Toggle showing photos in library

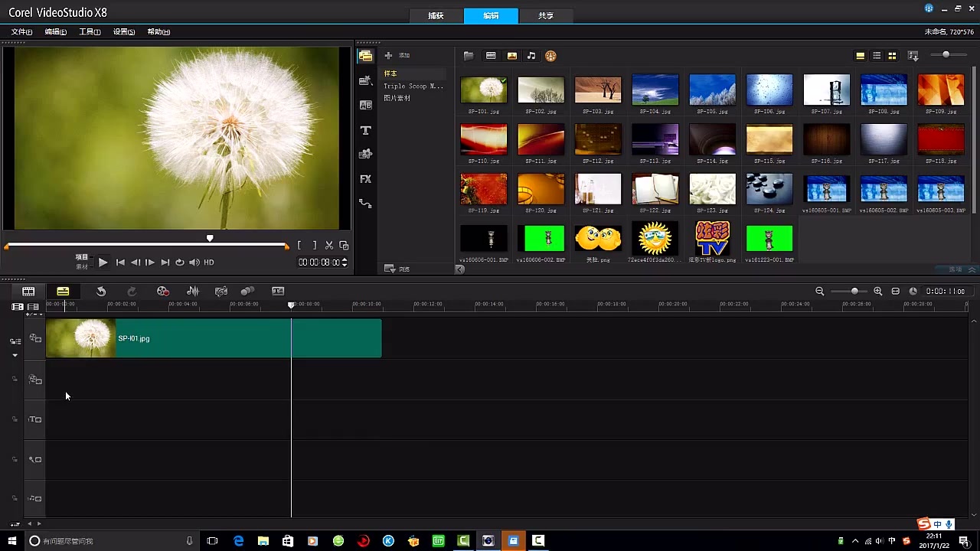[x=511, y=56]
